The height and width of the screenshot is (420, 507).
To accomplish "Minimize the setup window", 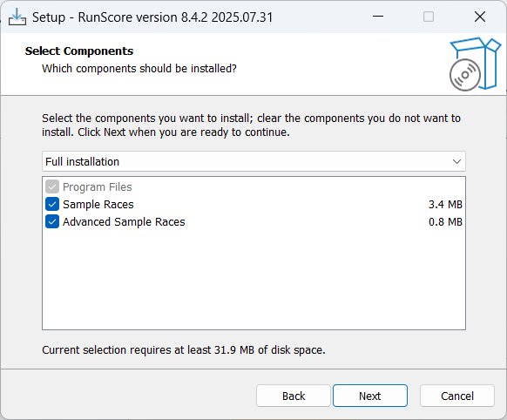I will point(378,17).
